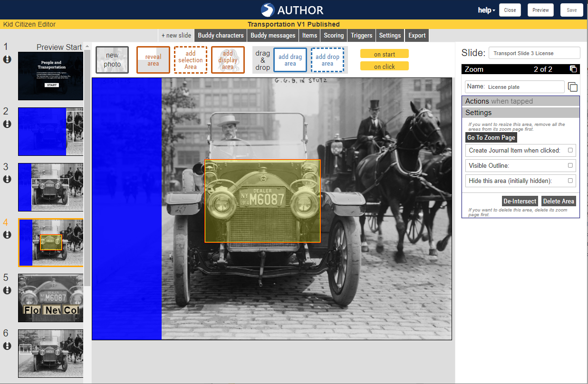Select the slide 5 thumbnail
Image resolution: width=588 pixels, height=384 pixels.
click(50, 298)
